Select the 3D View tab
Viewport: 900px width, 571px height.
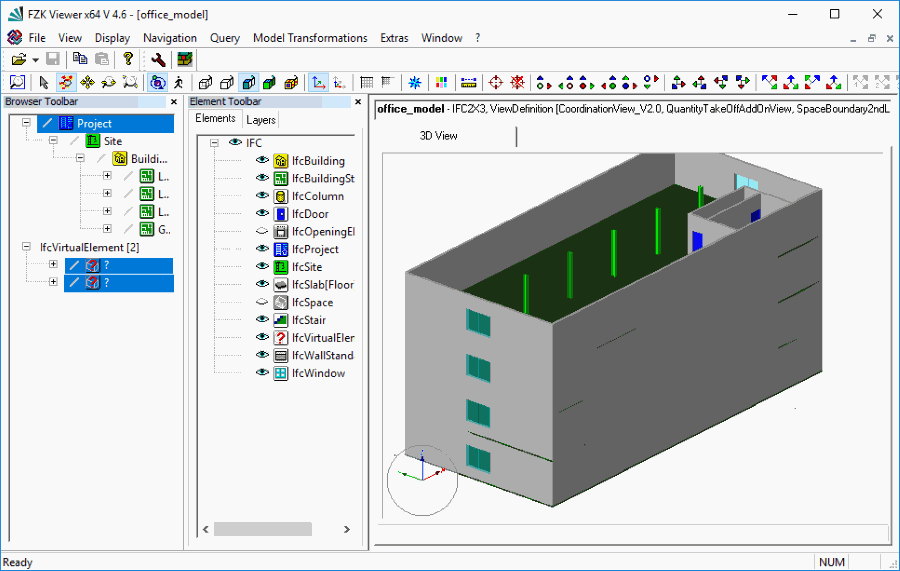[439, 136]
